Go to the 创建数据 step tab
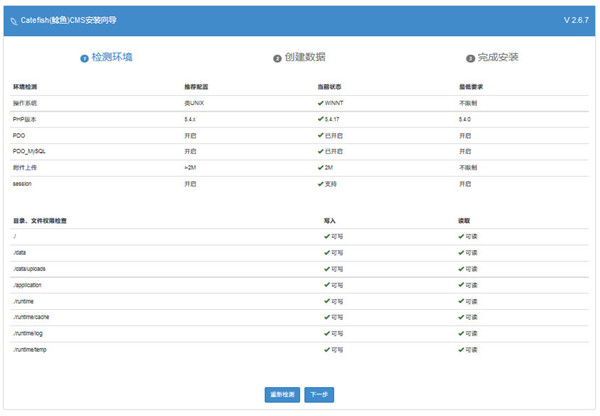 tap(304, 58)
